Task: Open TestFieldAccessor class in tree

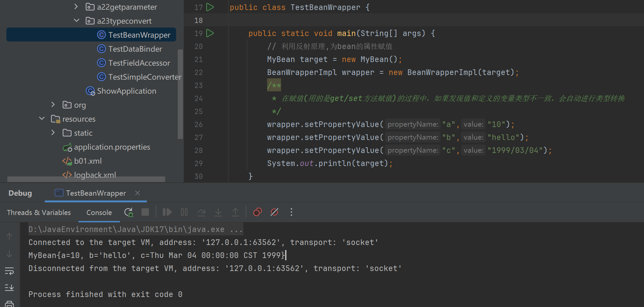Action: 139,63
